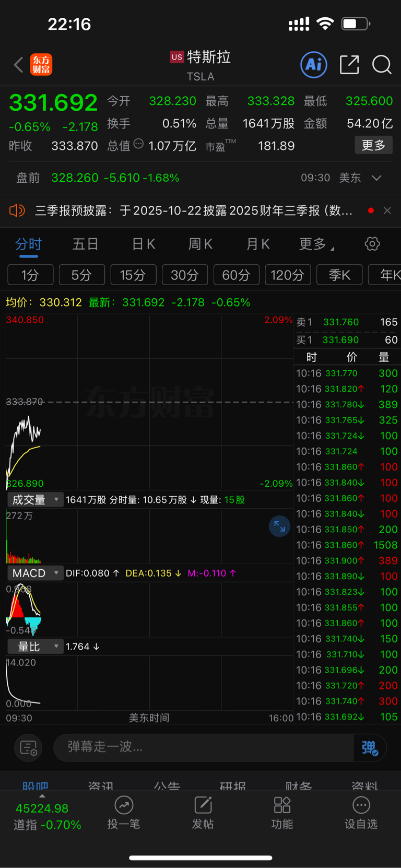
Task: Open the 更多 chart period dropdown
Action: pos(316,244)
